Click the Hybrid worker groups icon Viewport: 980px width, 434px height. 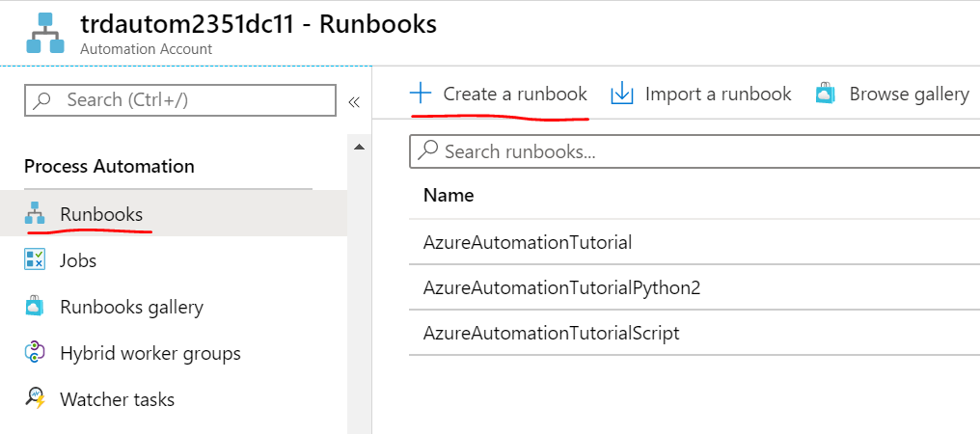point(35,353)
